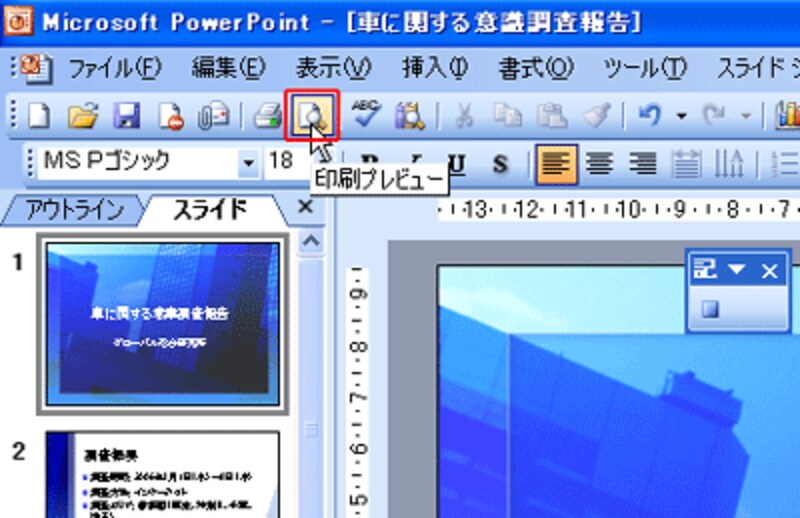The image size is (800, 518).
Task: Click the font size box showing 18
Action: (286, 162)
